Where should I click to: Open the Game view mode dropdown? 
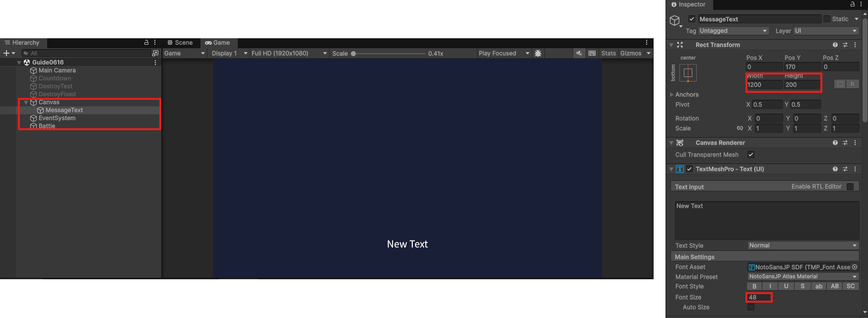click(185, 53)
